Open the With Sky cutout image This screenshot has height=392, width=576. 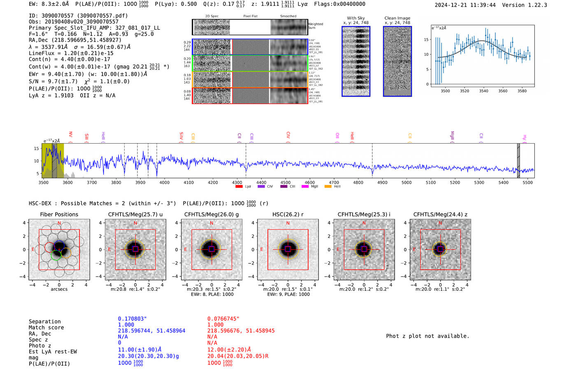356,61
